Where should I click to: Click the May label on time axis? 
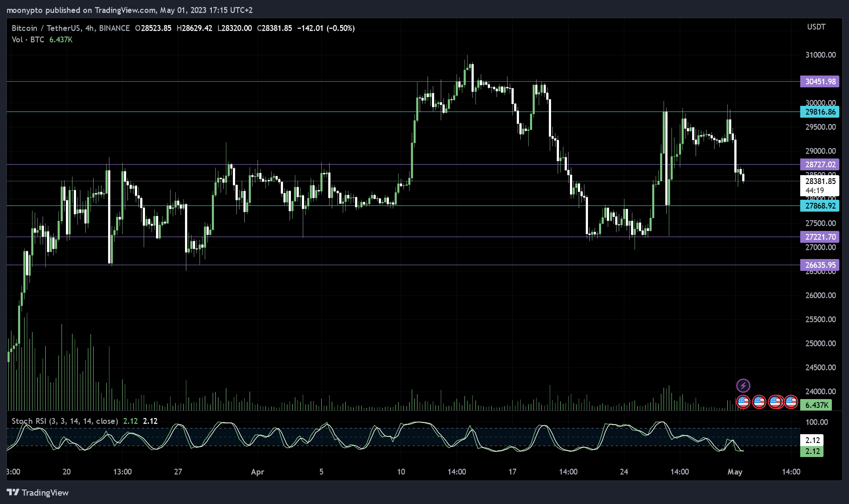735,472
